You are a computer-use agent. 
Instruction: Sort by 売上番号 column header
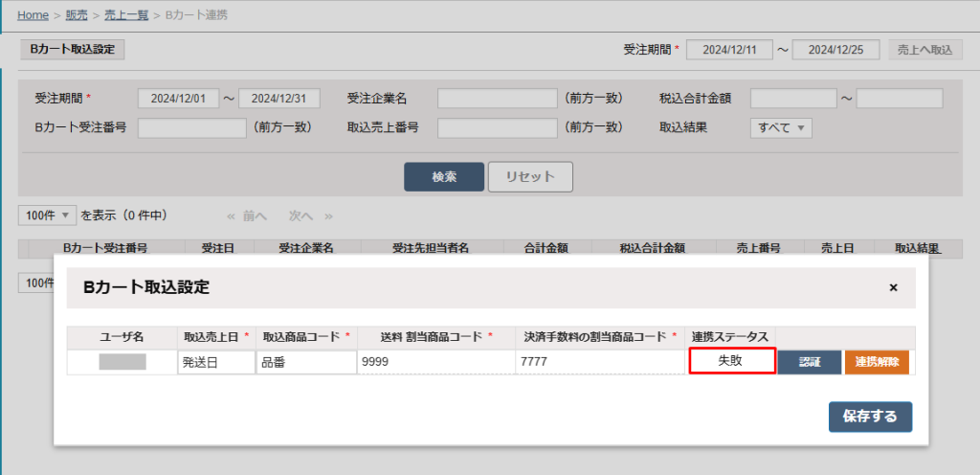[x=759, y=247]
